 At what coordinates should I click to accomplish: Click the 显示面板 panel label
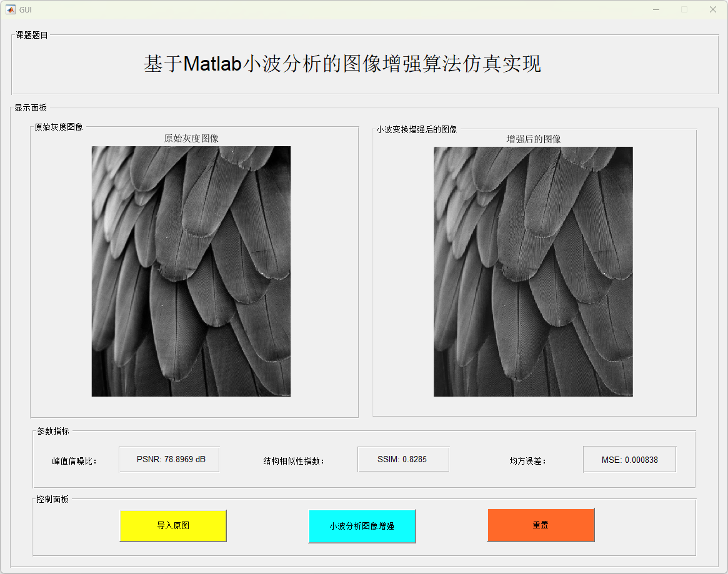[31, 107]
